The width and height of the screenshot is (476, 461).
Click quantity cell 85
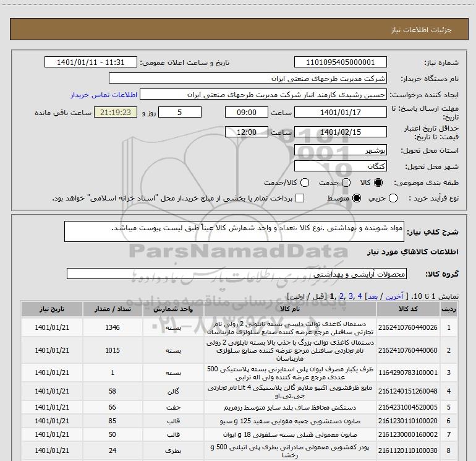(113, 421)
